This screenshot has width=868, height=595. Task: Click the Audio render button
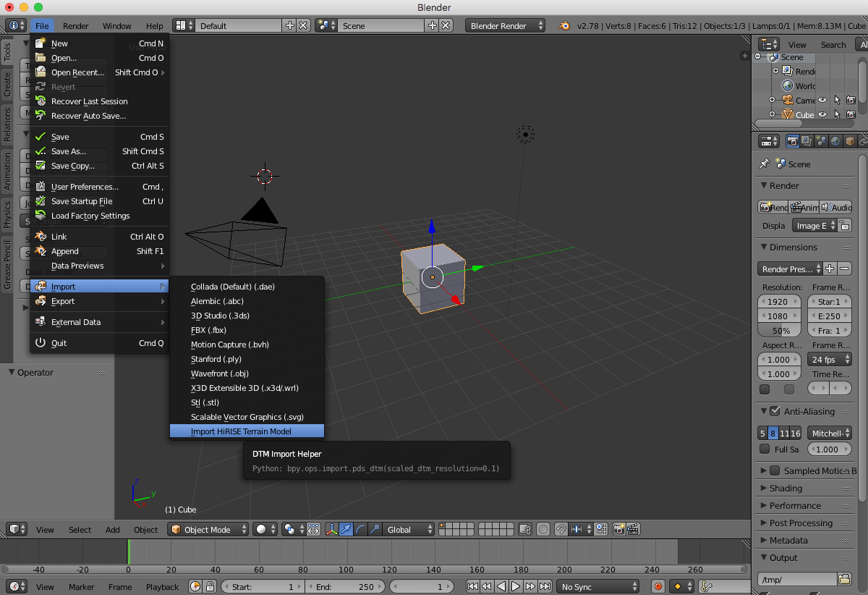835,207
